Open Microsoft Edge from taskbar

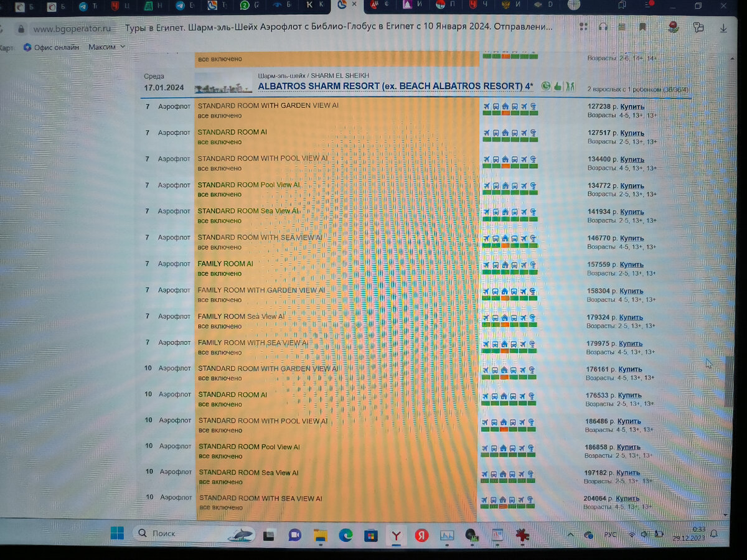345,535
